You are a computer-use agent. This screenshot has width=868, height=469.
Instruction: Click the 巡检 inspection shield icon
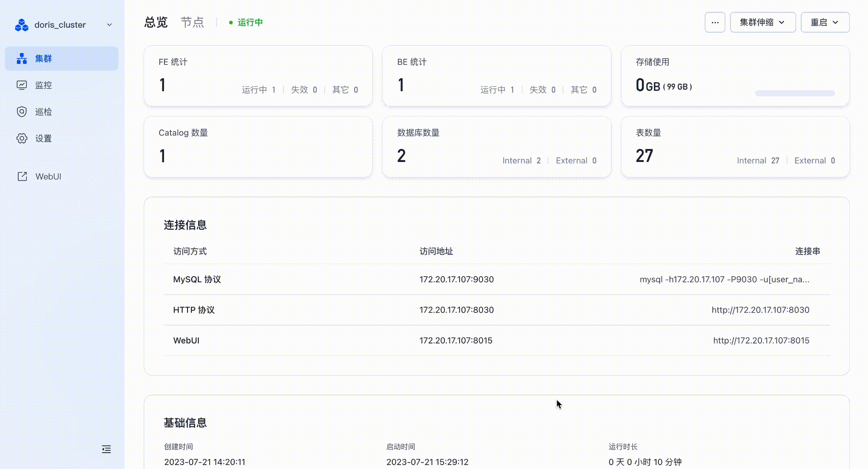22,112
